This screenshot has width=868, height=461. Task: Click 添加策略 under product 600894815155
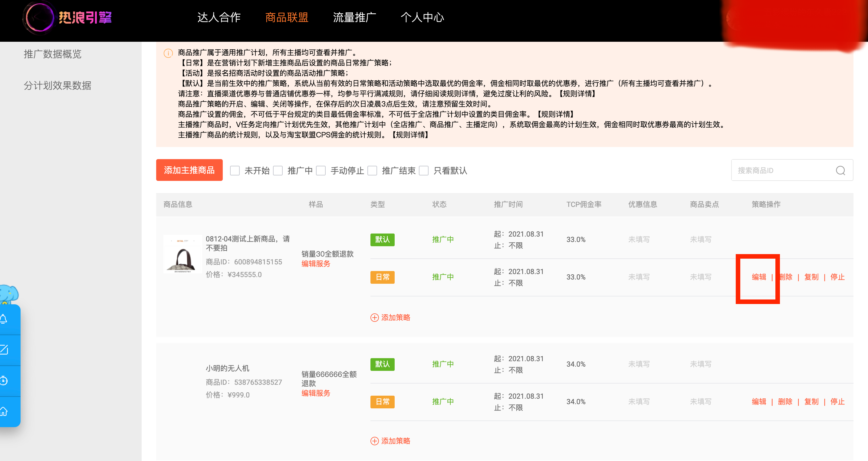[390, 318]
